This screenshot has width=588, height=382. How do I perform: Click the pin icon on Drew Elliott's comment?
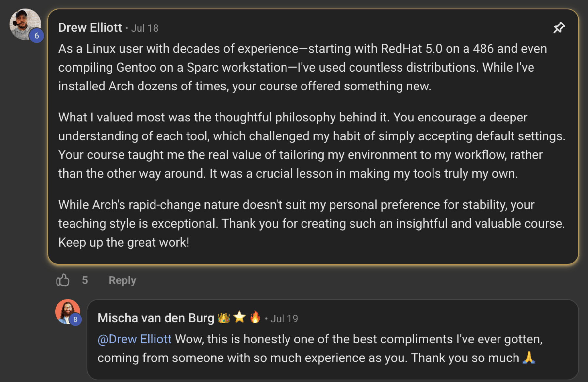559,28
